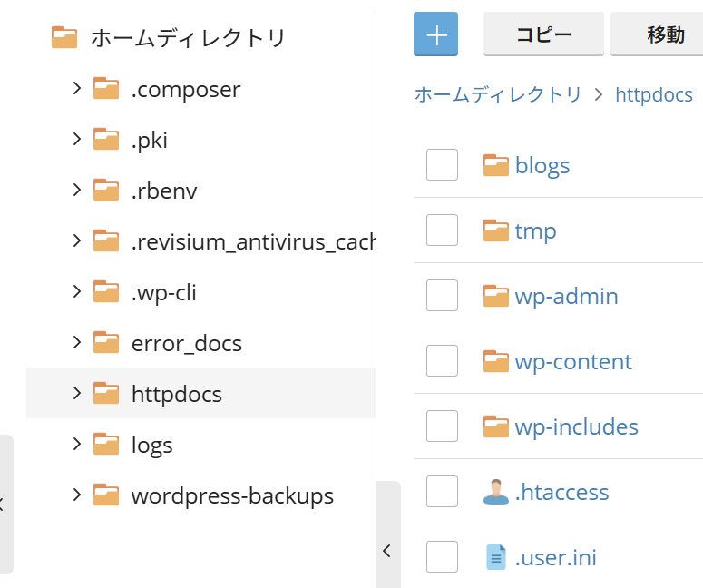Tick the checkbox for .htaccess file

(x=442, y=492)
